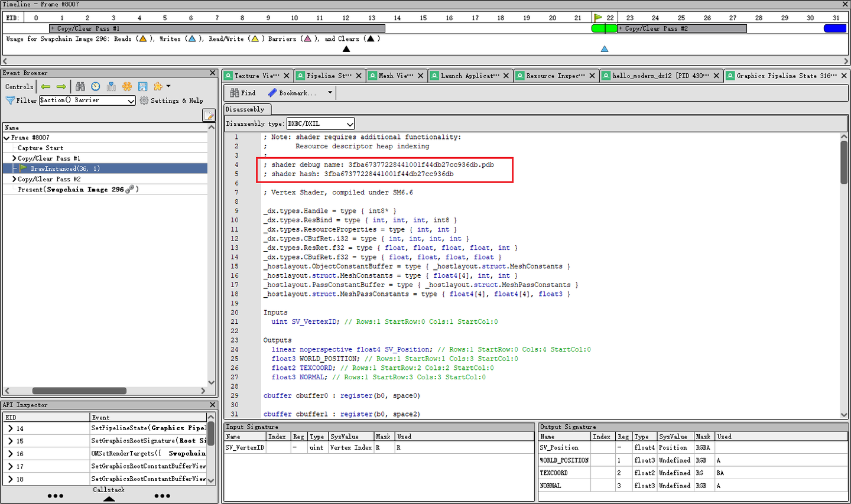Step to next action with right green arrow

coord(61,87)
